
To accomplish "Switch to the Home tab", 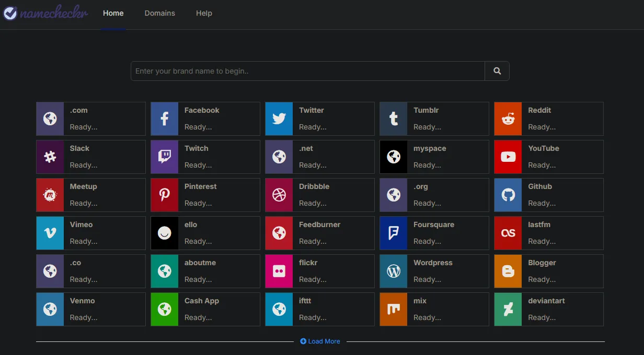I will pyautogui.click(x=113, y=13).
